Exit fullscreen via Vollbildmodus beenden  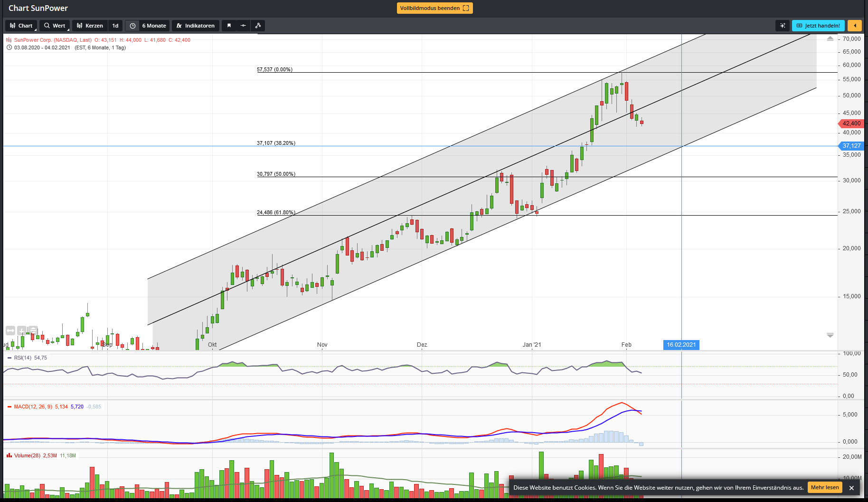pyautogui.click(x=434, y=8)
